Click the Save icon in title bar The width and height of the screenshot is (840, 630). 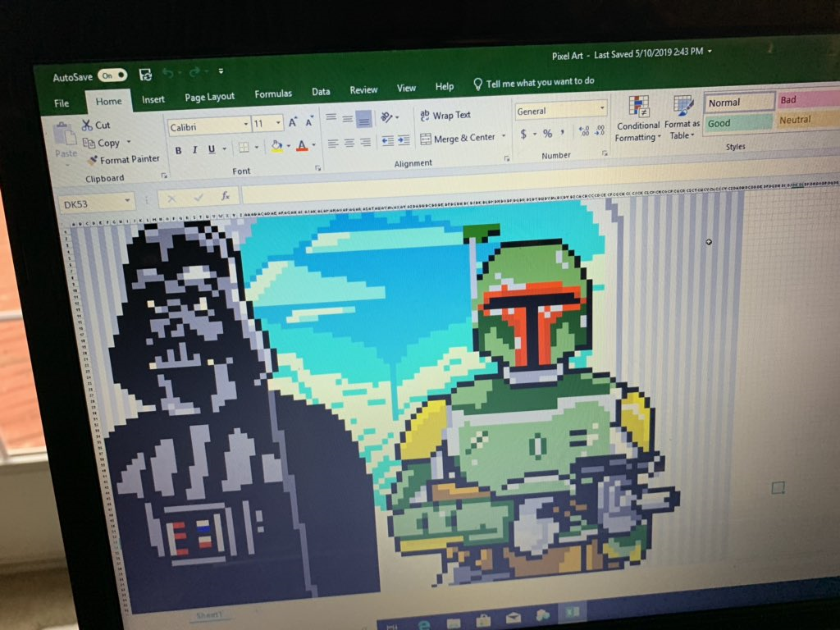point(145,75)
